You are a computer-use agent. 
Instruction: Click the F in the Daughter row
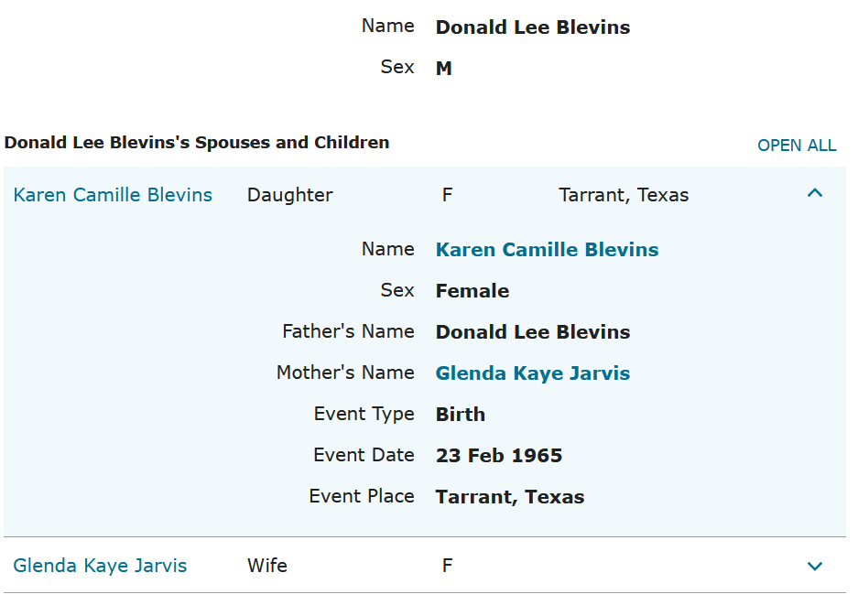tap(448, 195)
